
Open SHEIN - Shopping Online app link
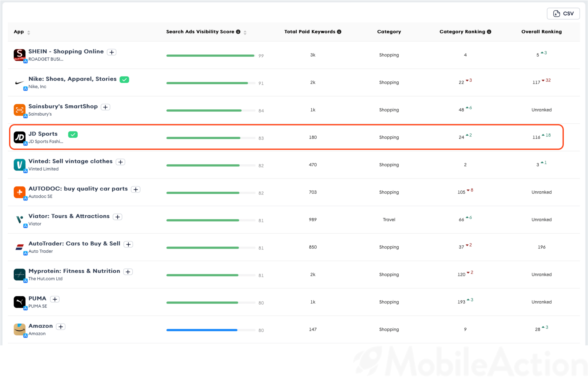point(66,51)
